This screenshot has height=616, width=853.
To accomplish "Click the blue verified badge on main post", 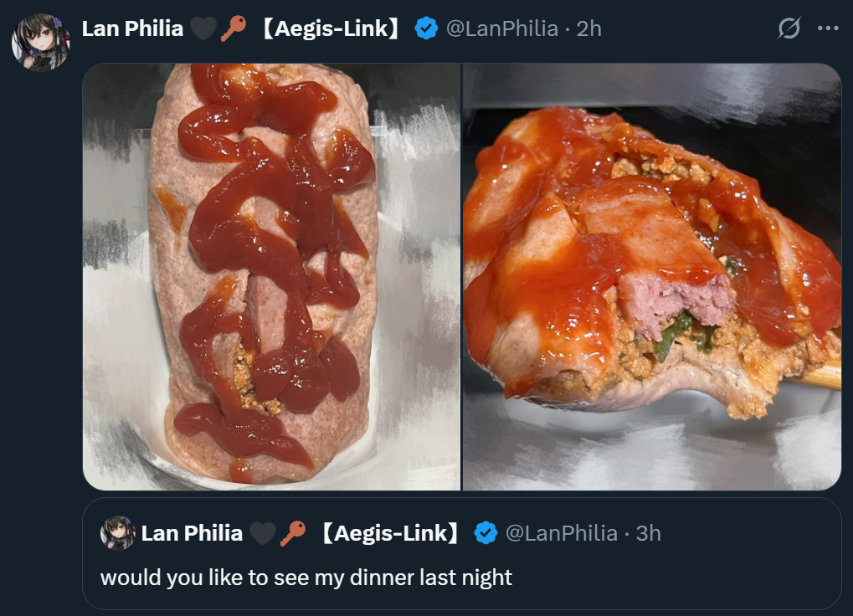I will 427,28.
